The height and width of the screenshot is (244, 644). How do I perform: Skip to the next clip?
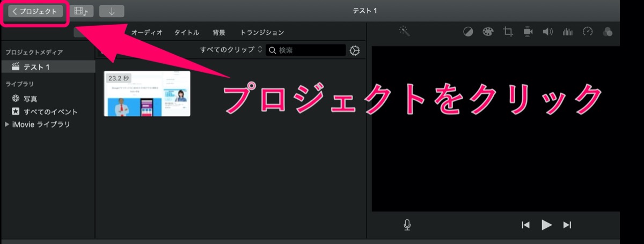pos(567,225)
